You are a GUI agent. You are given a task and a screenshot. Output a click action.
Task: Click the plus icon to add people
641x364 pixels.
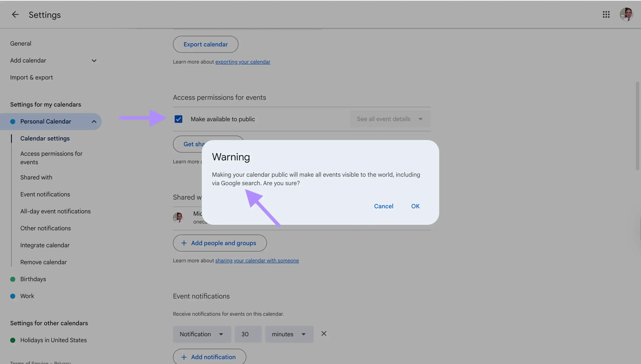point(184,243)
